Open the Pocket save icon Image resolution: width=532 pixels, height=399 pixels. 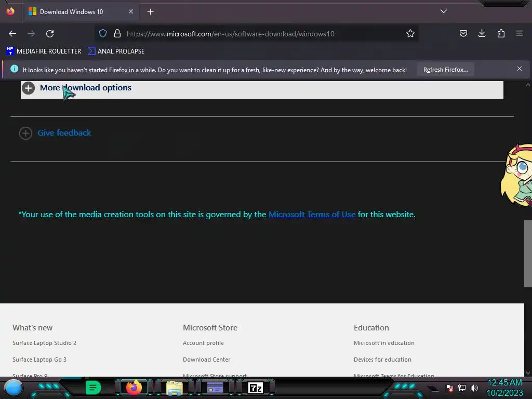463,33
